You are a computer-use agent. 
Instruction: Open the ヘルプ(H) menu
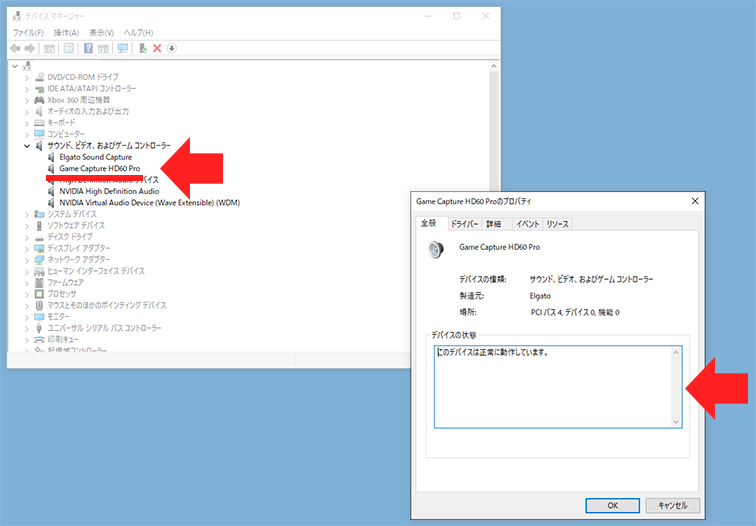pyautogui.click(x=138, y=32)
